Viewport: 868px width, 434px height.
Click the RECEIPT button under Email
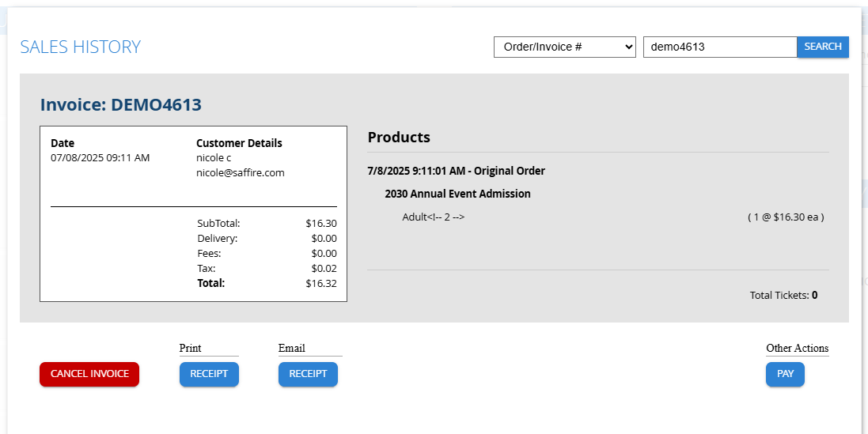pos(308,374)
